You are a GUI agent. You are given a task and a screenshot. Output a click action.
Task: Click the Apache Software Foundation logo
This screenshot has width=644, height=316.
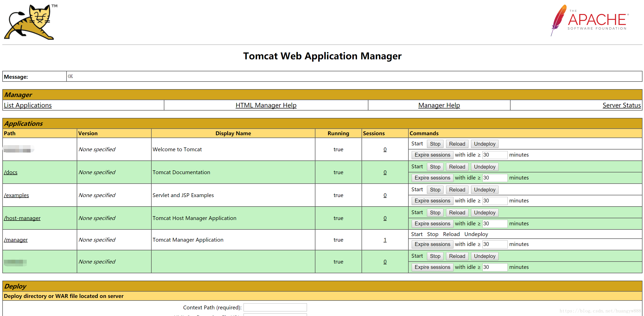(x=589, y=20)
